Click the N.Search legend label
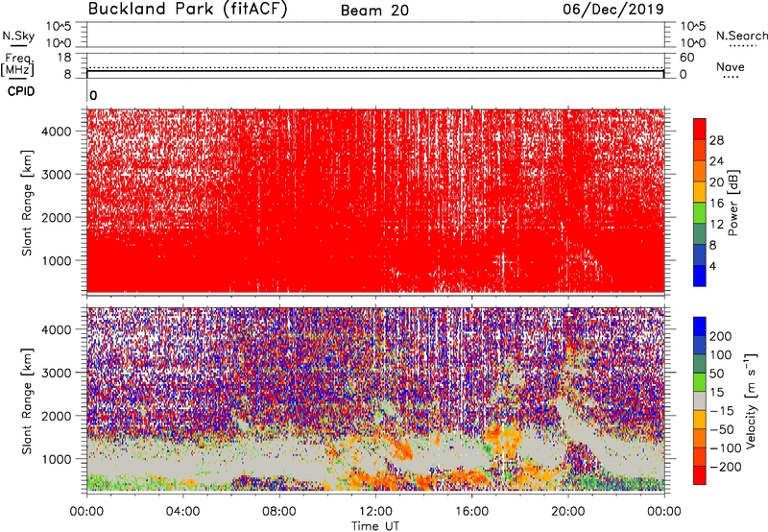The width and height of the screenshot is (768, 532). pyautogui.click(x=741, y=36)
